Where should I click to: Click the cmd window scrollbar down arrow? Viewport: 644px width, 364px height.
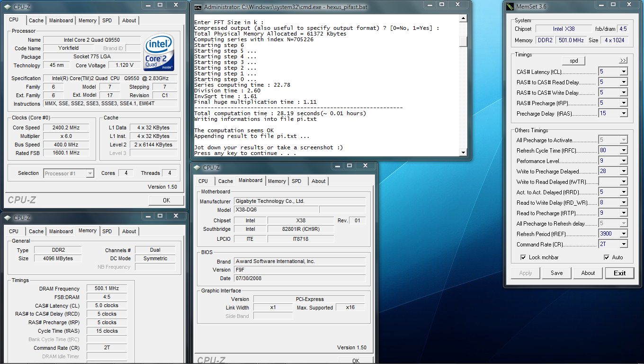pyautogui.click(x=463, y=152)
